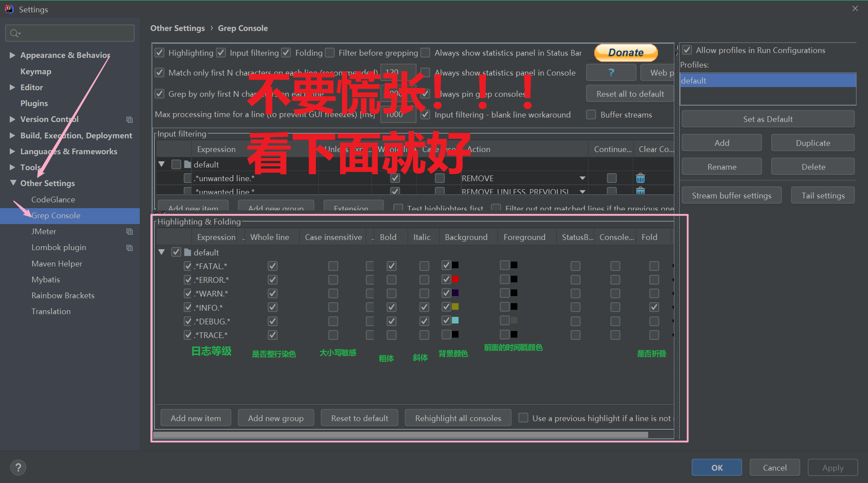The width and height of the screenshot is (868, 483).
Task: Click the Duplicate profile button
Action: (813, 143)
